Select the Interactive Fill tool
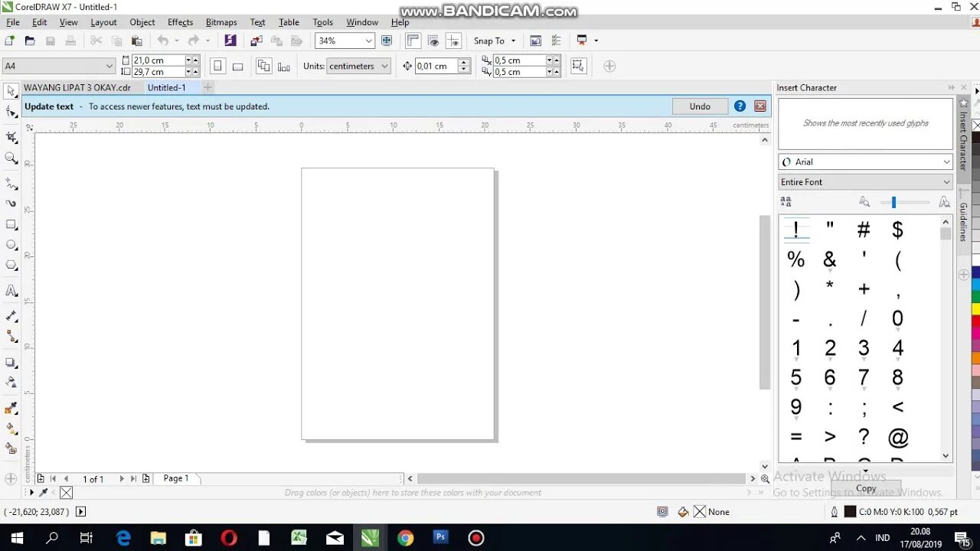 11,429
